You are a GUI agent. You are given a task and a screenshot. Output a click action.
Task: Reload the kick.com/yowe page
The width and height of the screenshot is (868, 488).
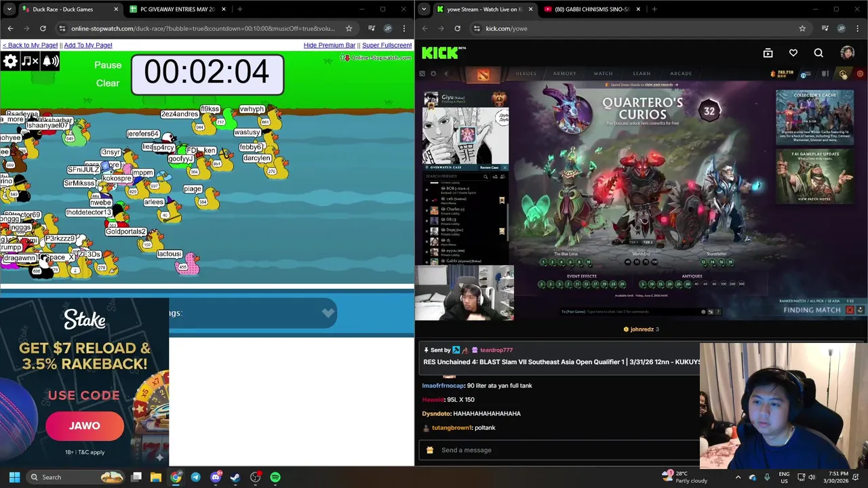coord(458,28)
